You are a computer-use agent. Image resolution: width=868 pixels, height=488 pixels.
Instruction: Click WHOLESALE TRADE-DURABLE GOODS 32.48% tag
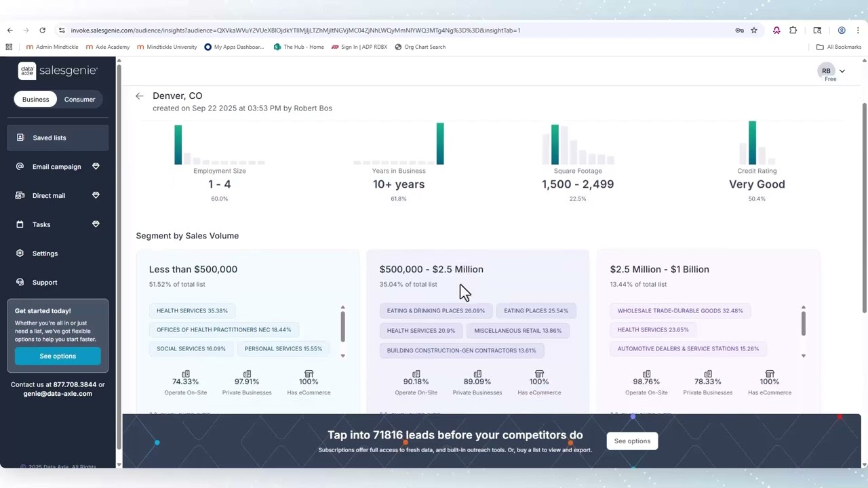(680, 310)
